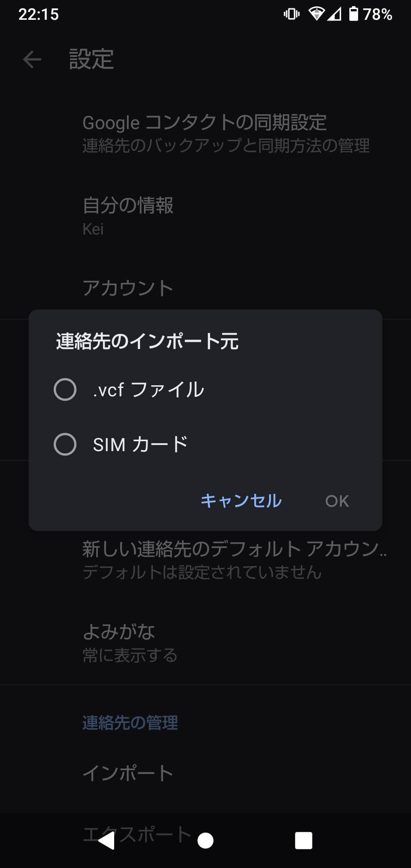Image resolution: width=411 pixels, height=868 pixels.
Task: Select the SIM カード radio button
Action: click(65, 444)
